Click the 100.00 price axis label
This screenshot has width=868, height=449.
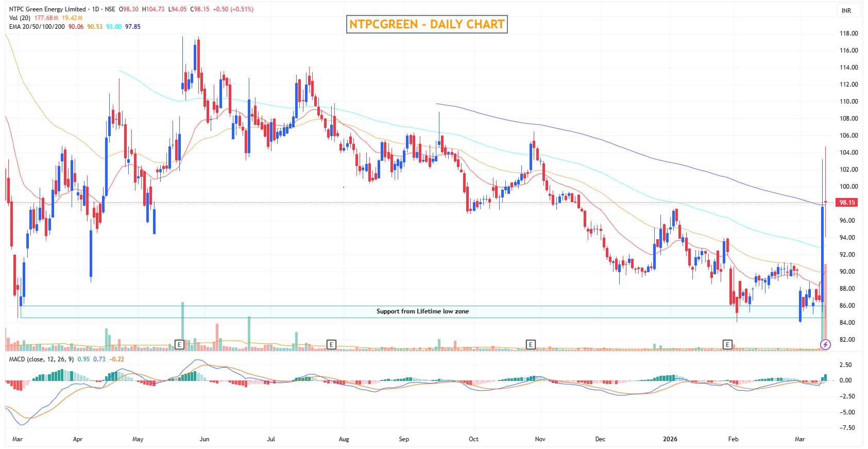tap(848, 187)
